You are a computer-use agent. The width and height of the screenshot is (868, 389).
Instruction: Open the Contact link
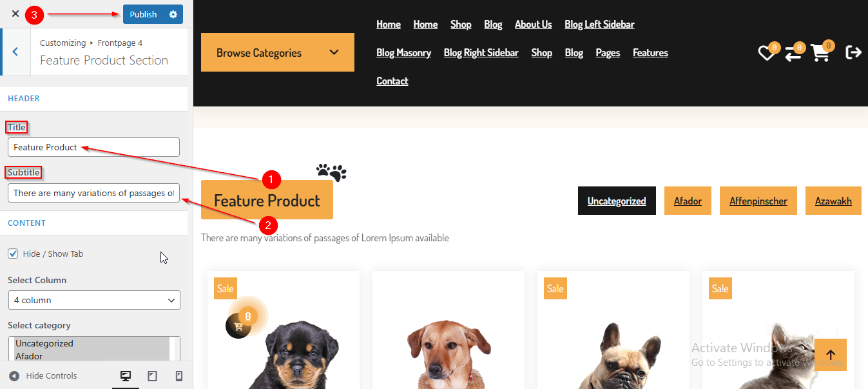[392, 81]
